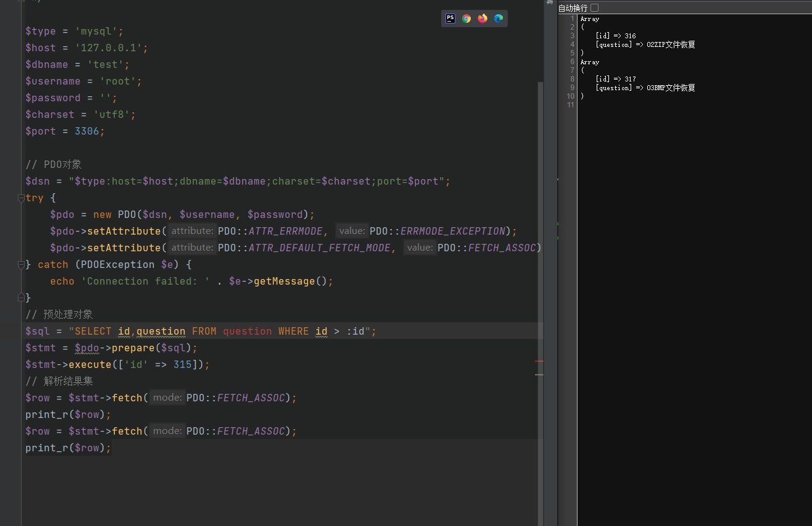Click first Array line in output
Screen dimensions: 812x526
pos(590,19)
